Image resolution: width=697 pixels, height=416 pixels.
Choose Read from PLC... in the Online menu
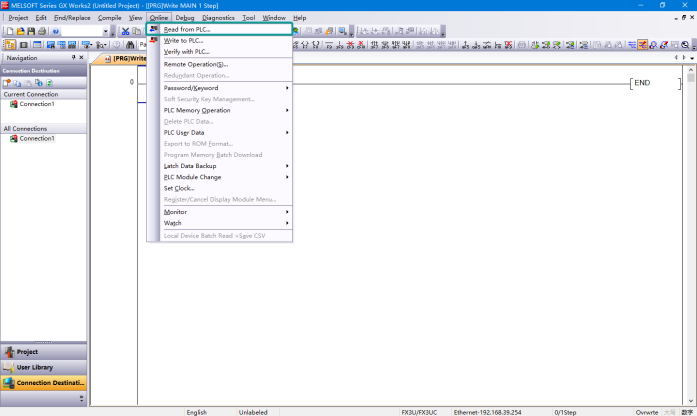(x=219, y=29)
